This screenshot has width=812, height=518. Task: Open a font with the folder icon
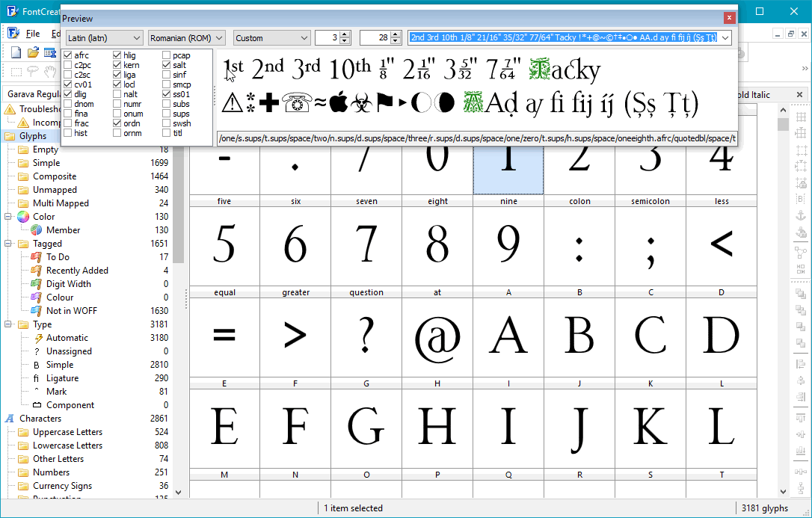[33, 53]
